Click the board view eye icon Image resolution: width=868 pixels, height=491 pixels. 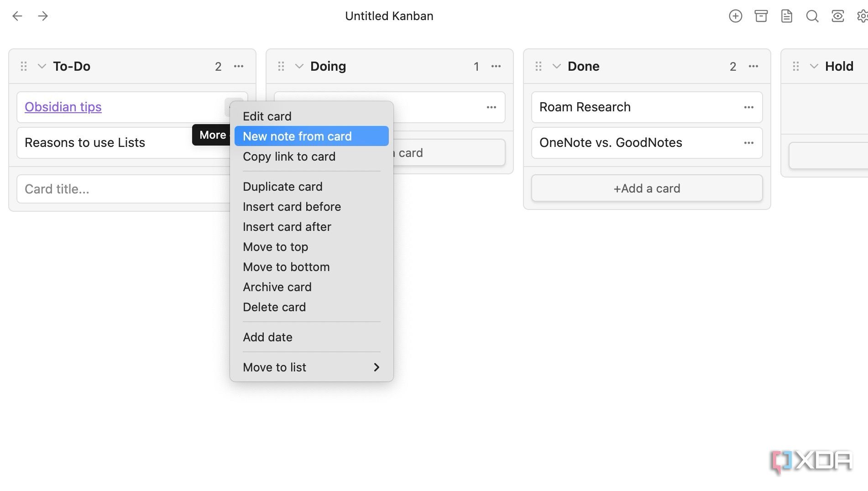point(837,16)
